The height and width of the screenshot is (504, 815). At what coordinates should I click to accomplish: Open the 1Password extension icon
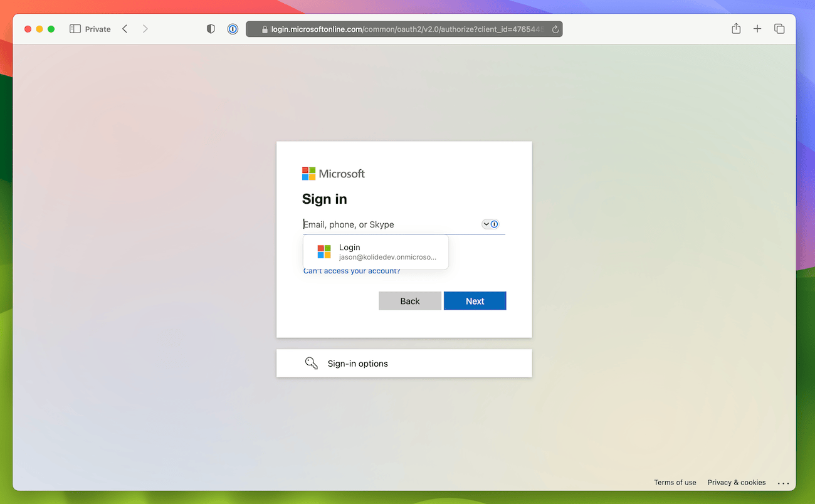click(x=233, y=29)
